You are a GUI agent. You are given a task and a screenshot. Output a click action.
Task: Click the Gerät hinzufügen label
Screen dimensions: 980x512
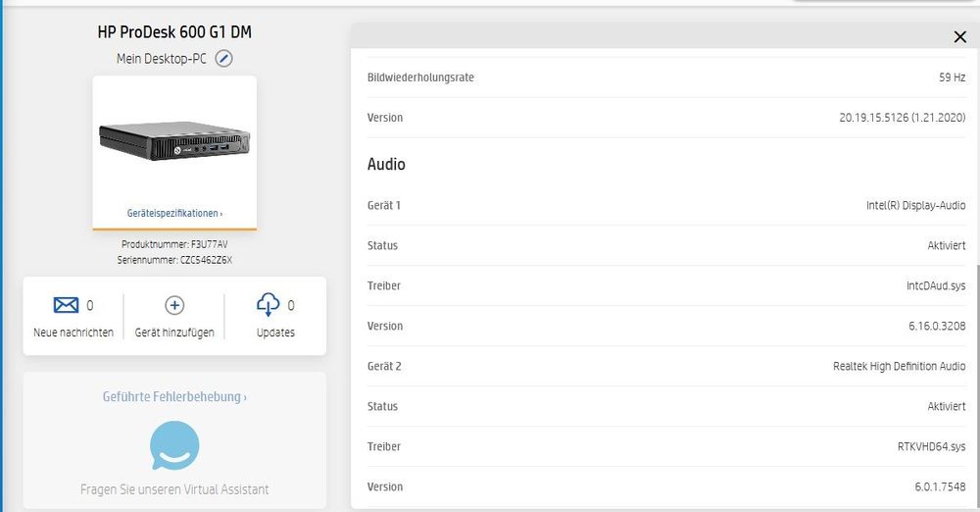(x=174, y=333)
